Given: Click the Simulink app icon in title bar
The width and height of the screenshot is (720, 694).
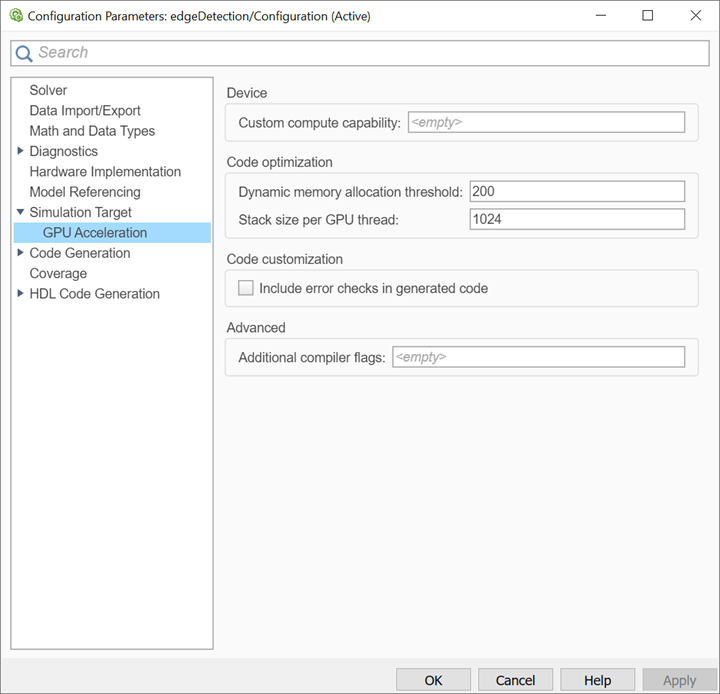Looking at the screenshot, I should coord(15,16).
